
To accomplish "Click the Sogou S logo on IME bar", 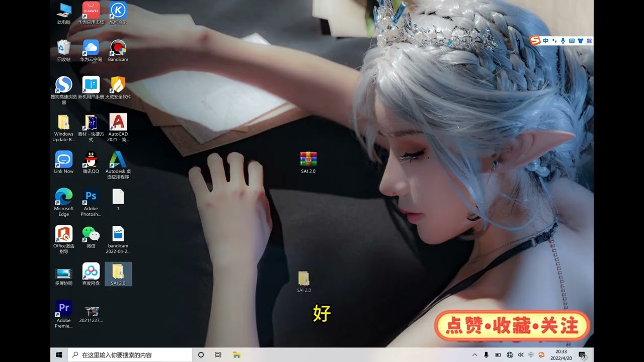I will point(535,41).
